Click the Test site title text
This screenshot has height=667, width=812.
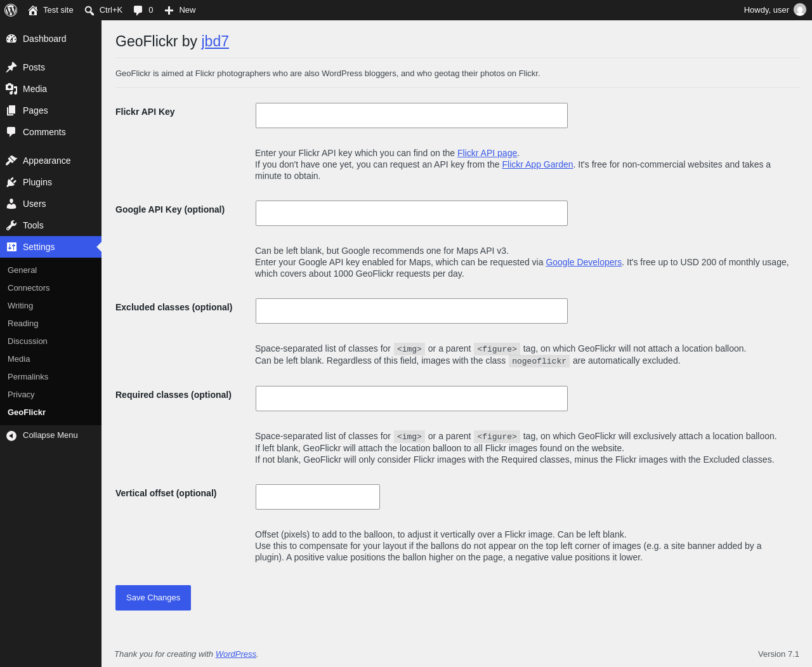[x=58, y=10]
